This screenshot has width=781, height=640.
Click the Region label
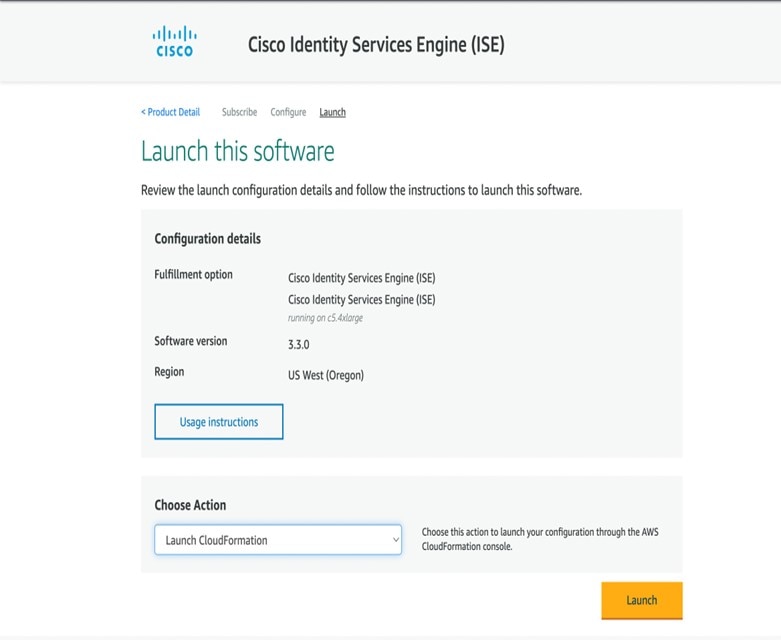click(169, 372)
